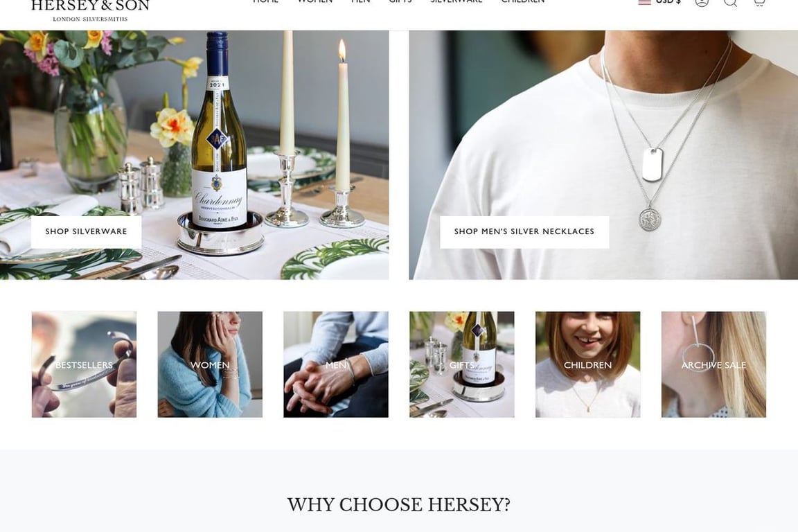Go to the Children navigation item
Image resolution: width=798 pixels, height=532 pixels.
click(523, 1)
